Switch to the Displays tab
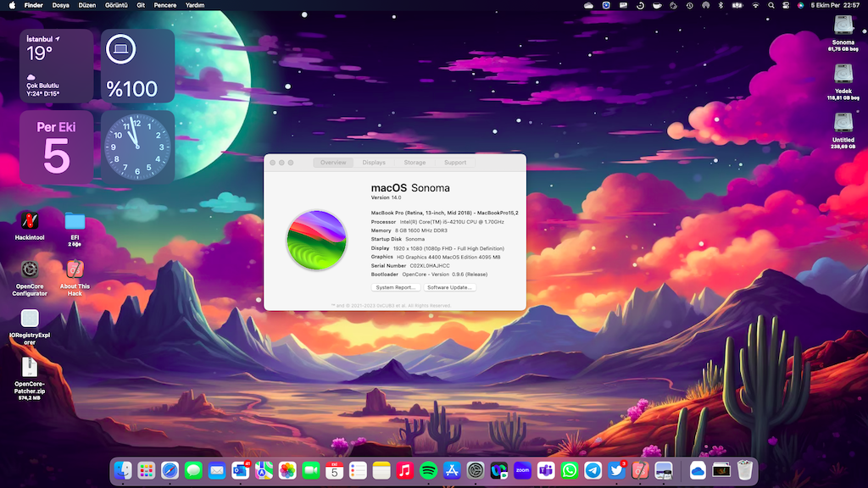 [x=374, y=163]
